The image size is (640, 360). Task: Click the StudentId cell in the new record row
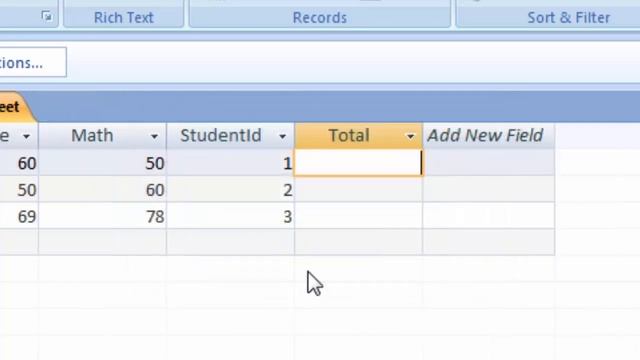(x=231, y=242)
